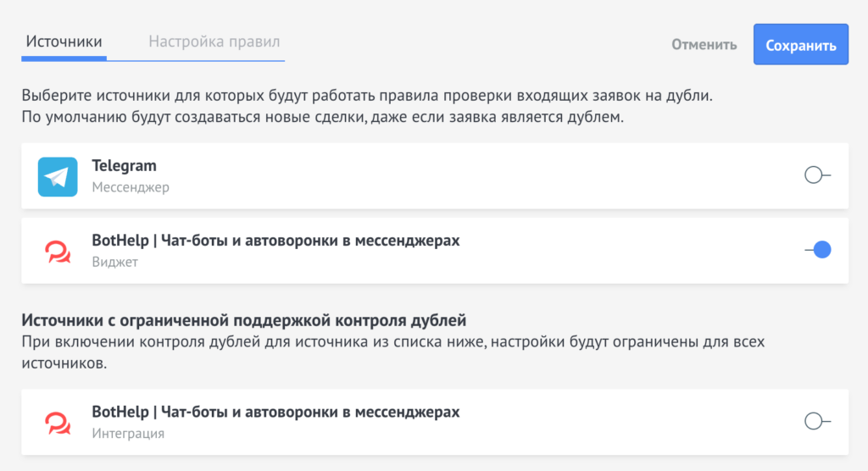Click the BotHelp icon in the Интеграция row
Viewport: 868px width, 471px height.
58,422
